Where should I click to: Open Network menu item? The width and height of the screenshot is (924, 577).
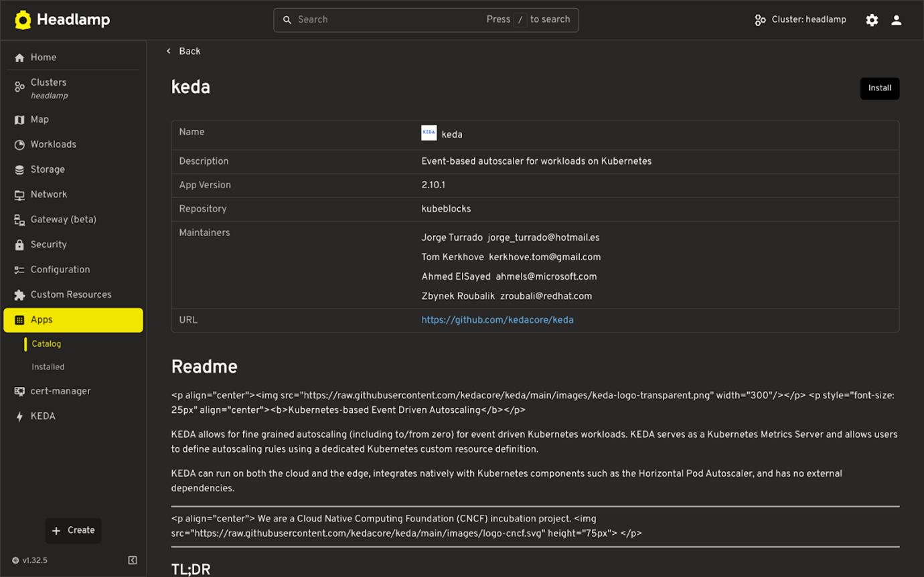pyautogui.click(x=49, y=195)
